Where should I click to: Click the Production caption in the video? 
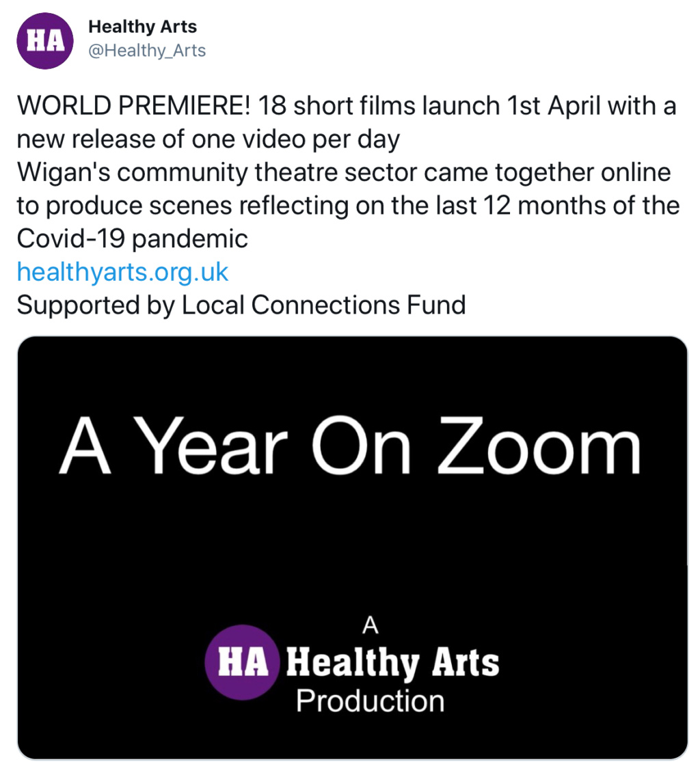[371, 702]
